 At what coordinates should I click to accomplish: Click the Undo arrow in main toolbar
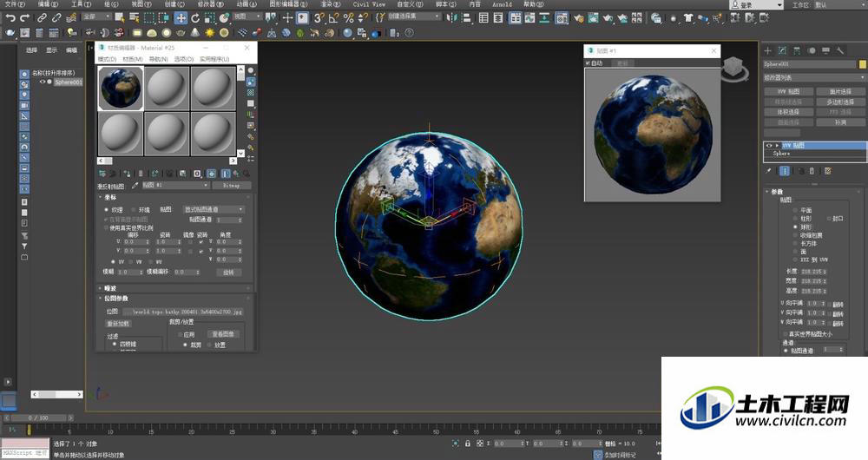coord(10,17)
